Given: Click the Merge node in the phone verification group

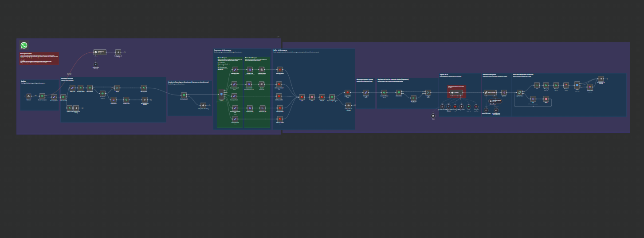Looking at the screenshot, I should tap(117, 88).
